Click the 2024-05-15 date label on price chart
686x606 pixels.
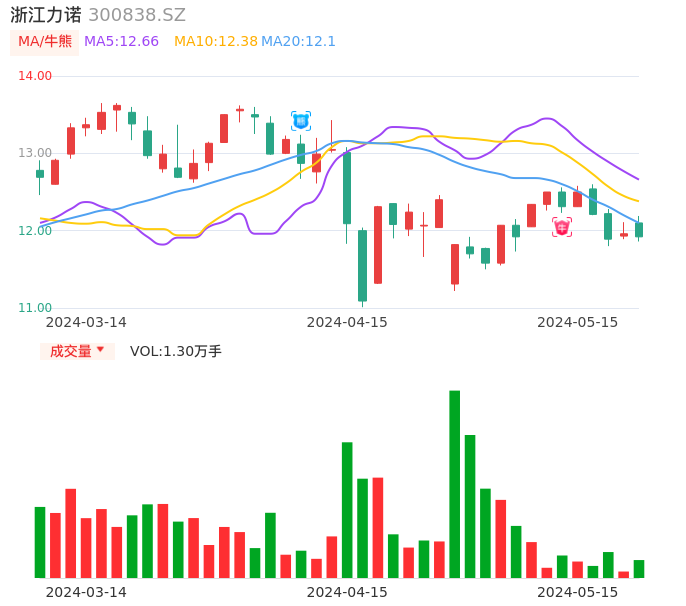coord(577,322)
